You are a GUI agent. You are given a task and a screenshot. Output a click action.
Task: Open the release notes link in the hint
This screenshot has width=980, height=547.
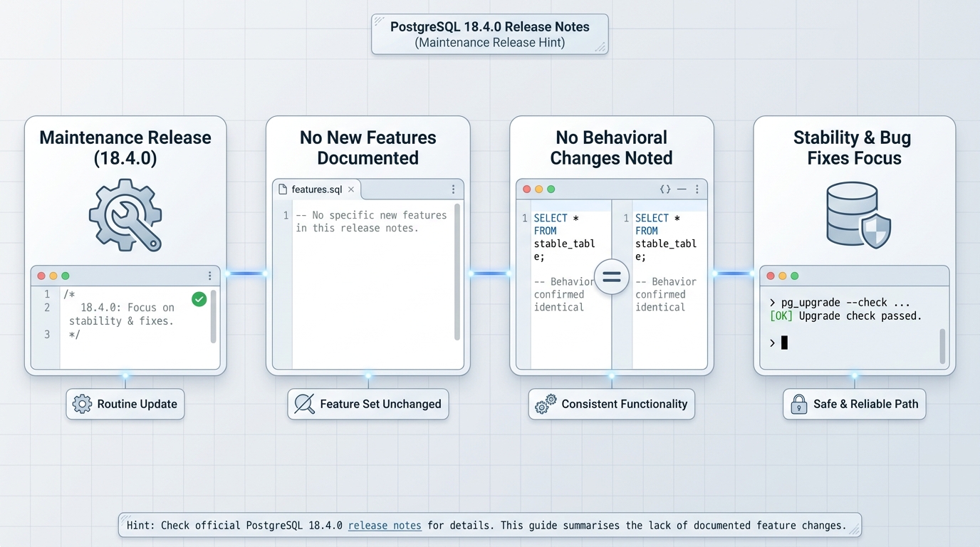(385, 526)
